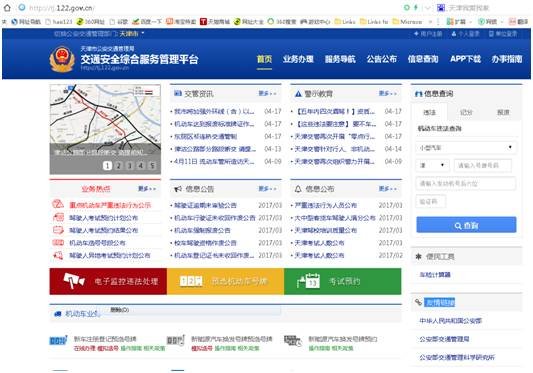Open the 360搜索 bookmark
Screen dimensions: 533x373
[x=282, y=22]
